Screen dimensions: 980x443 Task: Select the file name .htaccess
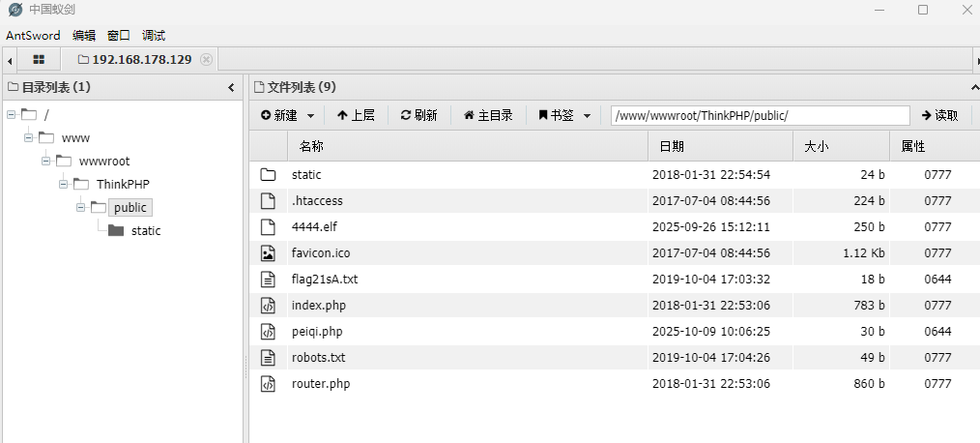click(x=318, y=201)
